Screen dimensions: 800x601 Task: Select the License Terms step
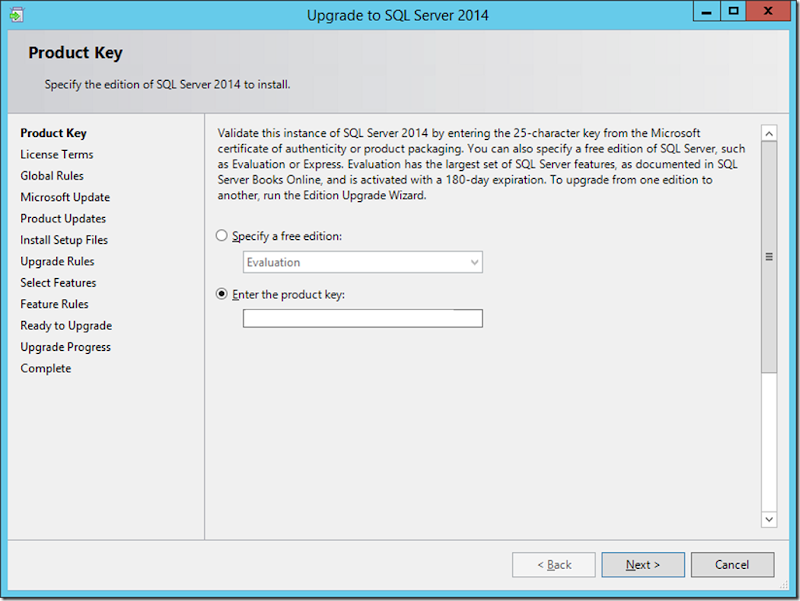(57, 155)
